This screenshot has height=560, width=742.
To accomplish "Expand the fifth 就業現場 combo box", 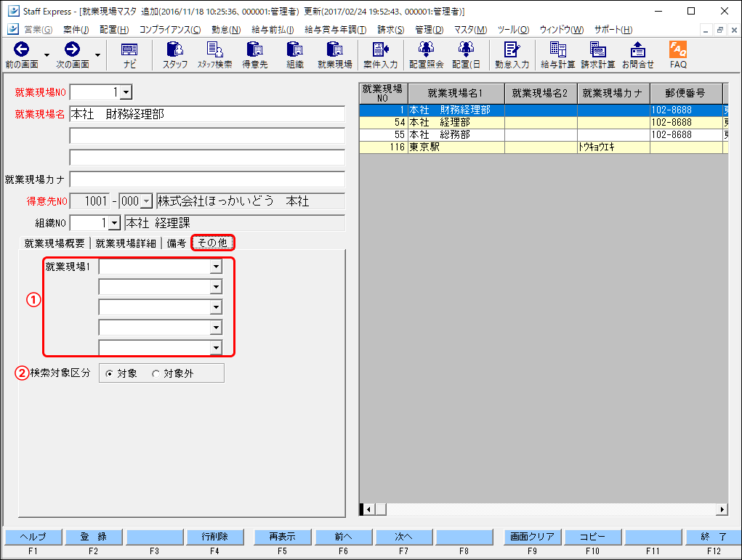I will click(216, 348).
